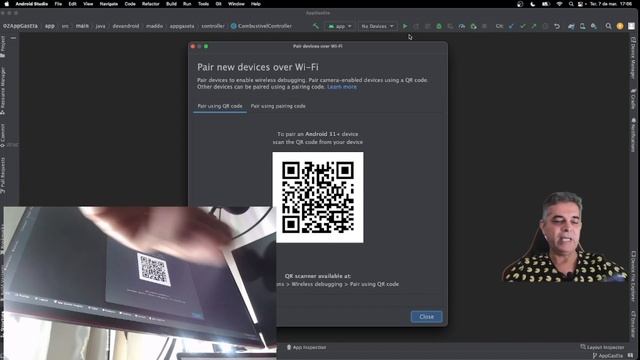Open the Navigate menu
Viewport: 640px width, 360px height.
[x=109, y=4]
